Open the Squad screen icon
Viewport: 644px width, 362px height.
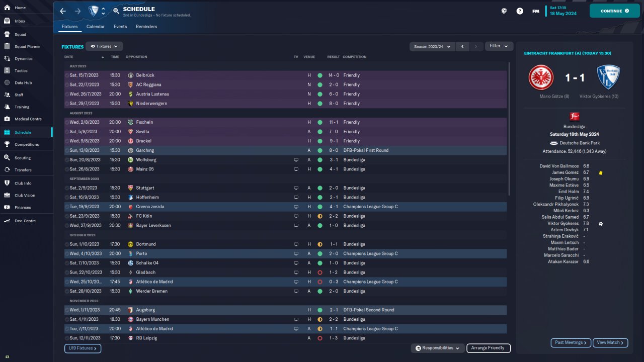(7, 35)
